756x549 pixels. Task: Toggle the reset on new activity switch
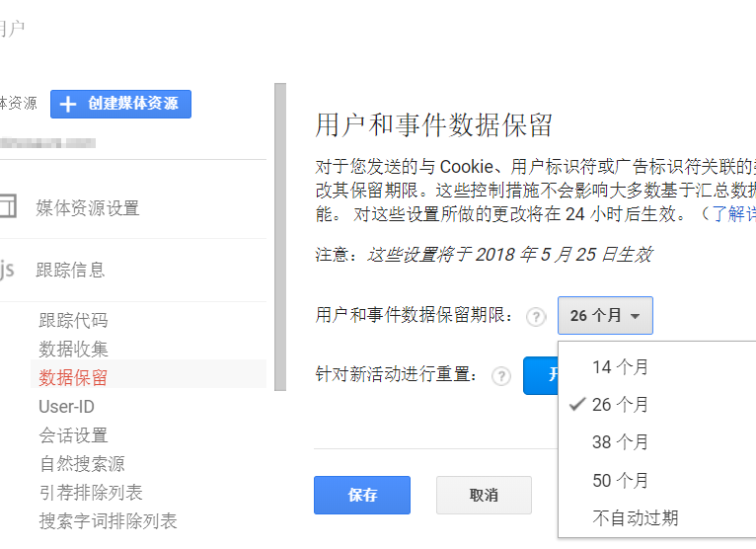[x=541, y=376]
